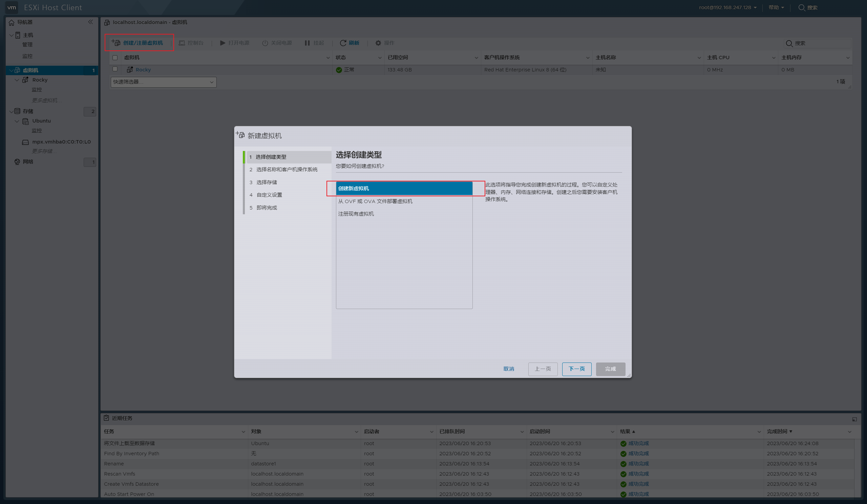Collapse the 主机 tree node
This screenshot has width=867, height=504.
click(12, 35)
